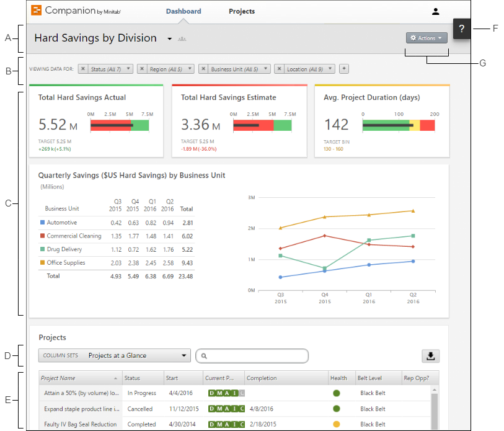
Task: Click the project search input field
Action: tap(254, 356)
